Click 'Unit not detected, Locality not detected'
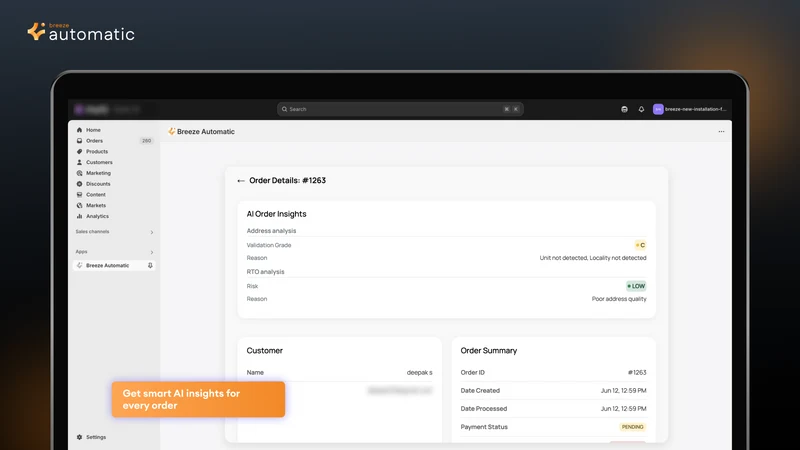Viewport: 800px width, 450px height. [x=593, y=258]
